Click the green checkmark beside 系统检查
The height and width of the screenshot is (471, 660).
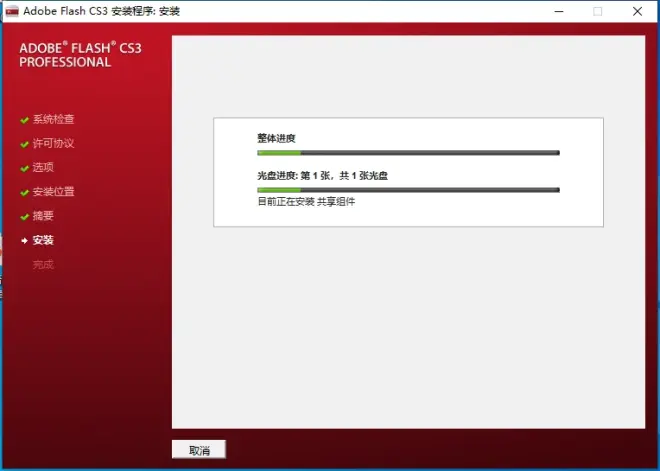(24, 120)
